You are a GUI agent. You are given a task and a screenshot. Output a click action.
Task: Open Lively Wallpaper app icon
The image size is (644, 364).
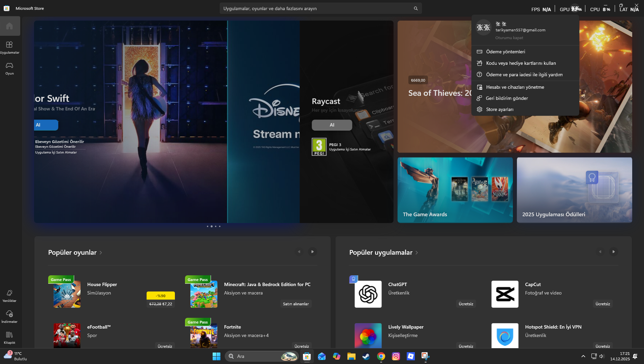coord(368,336)
